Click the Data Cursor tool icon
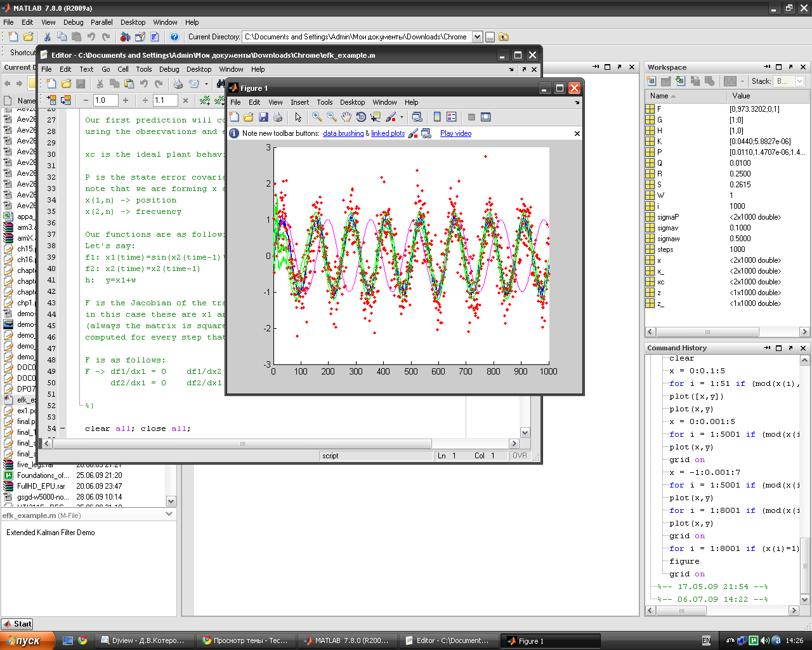This screenshot has height=650, width=812. 376,117
